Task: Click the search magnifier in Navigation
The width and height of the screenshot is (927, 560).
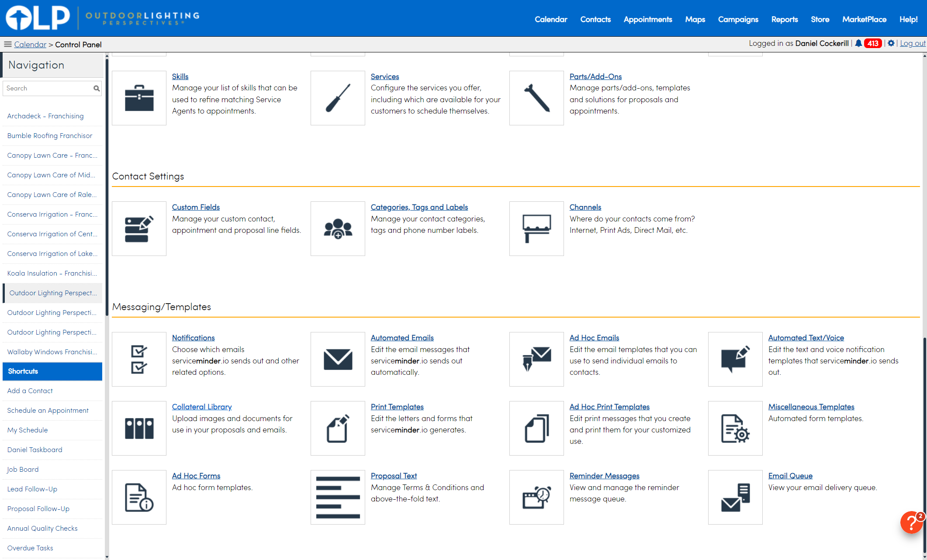Action: pos(97,88)
